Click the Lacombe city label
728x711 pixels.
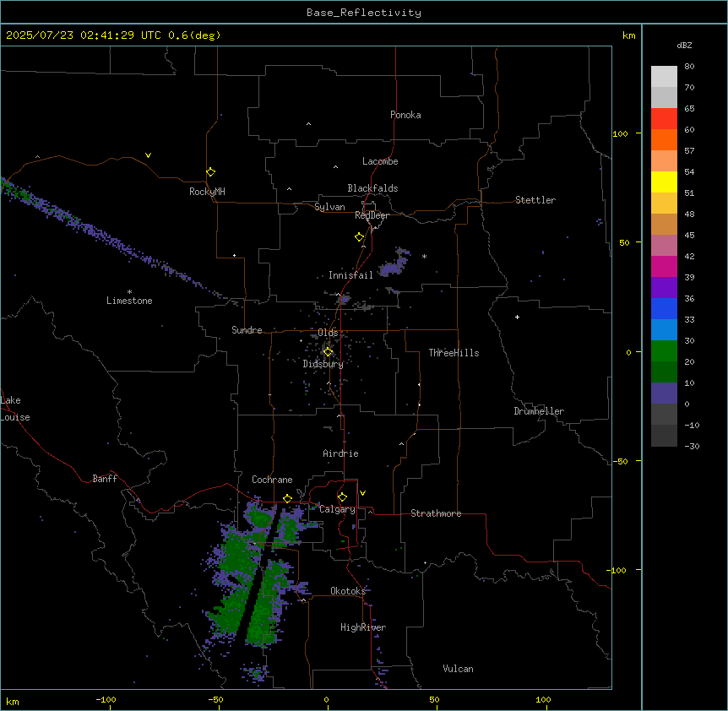tap(380, 161)
